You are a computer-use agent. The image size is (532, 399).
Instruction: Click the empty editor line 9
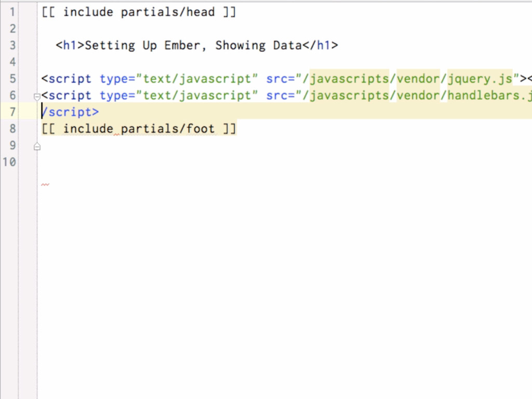pos(285,145)
